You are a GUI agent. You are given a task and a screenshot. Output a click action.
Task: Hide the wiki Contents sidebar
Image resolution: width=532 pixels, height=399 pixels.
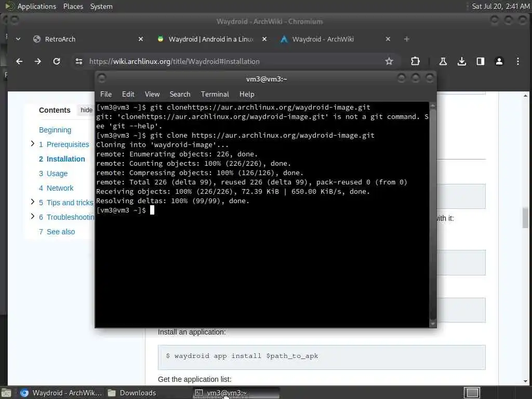(86, 110)
